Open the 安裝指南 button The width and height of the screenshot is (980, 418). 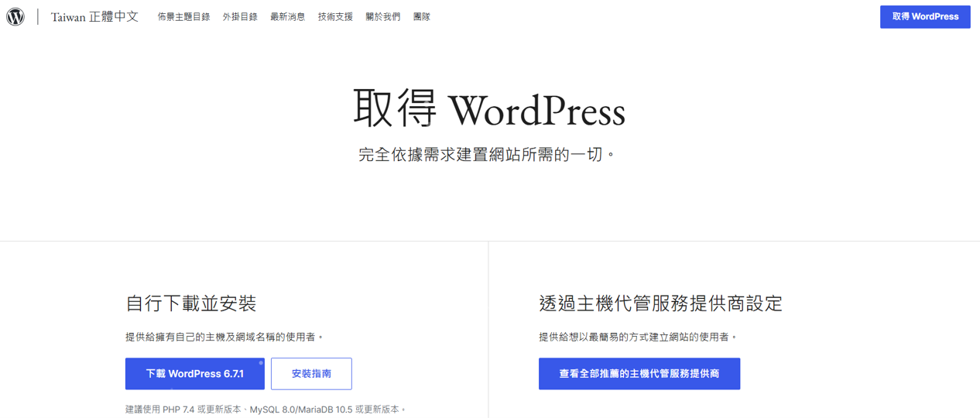311,374
